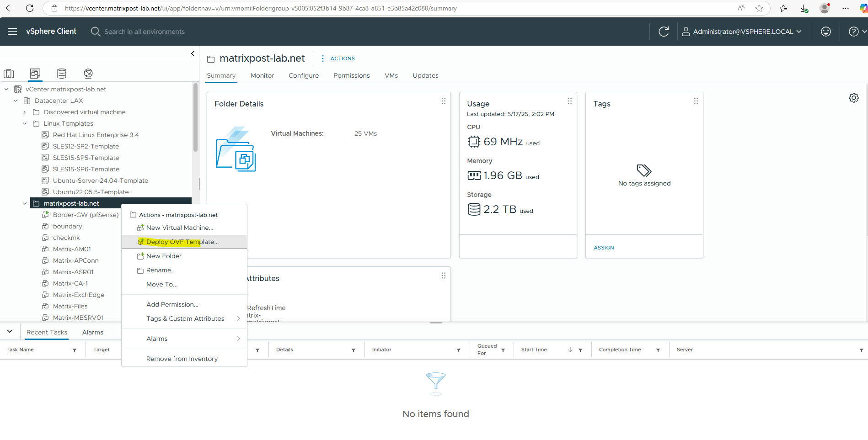Select the Ubuntu-Server-24.04-Template item
Screen dimensions: 868x440
click(x=100, y=180)
